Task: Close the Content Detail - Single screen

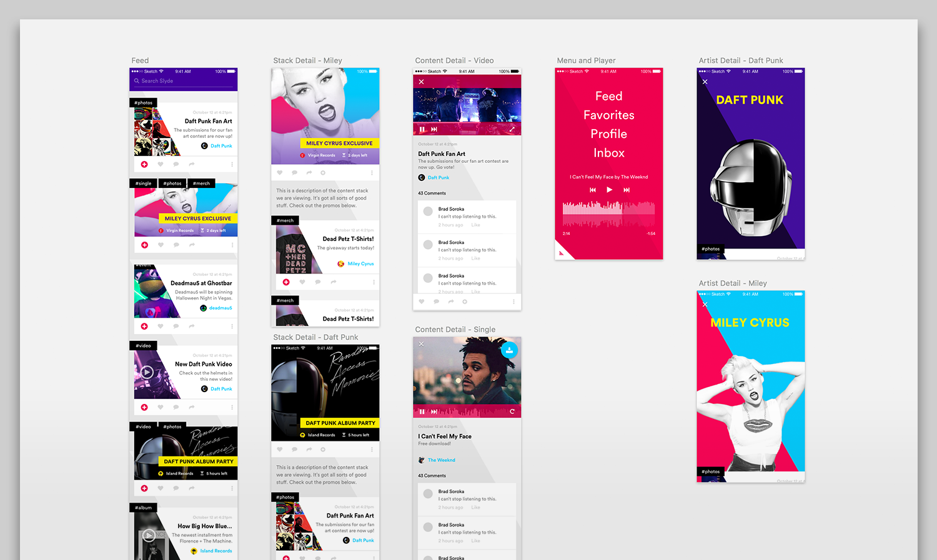Action: click(x=421, y=344)
